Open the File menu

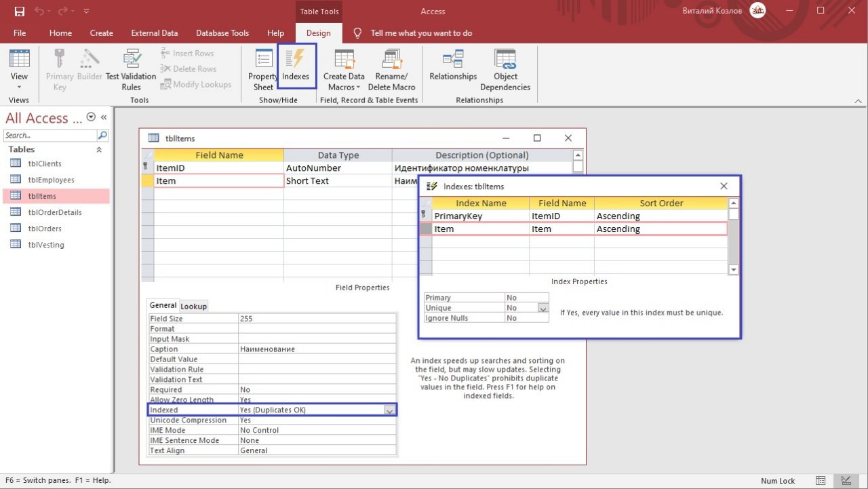pyautogui.click(x=20, y=33)
